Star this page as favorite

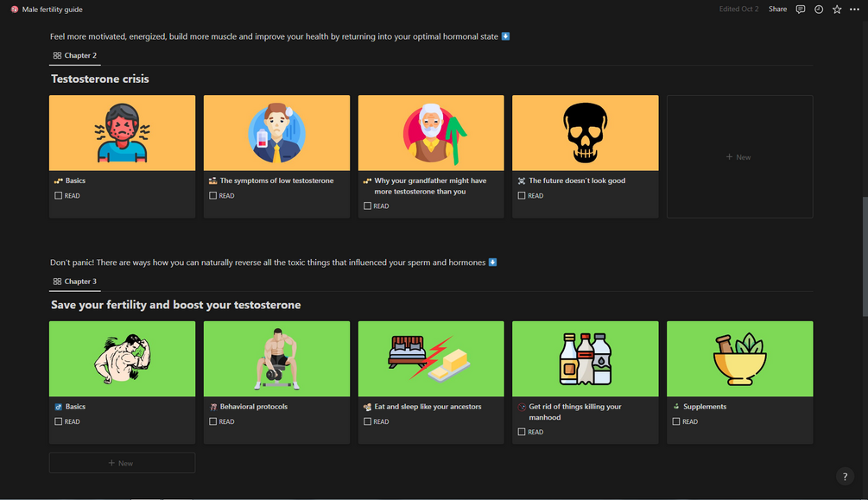[x=836, y=9]
